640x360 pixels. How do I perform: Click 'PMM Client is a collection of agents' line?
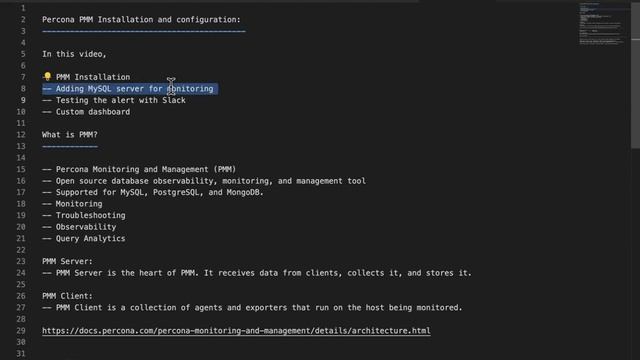(x=252, y=307)
